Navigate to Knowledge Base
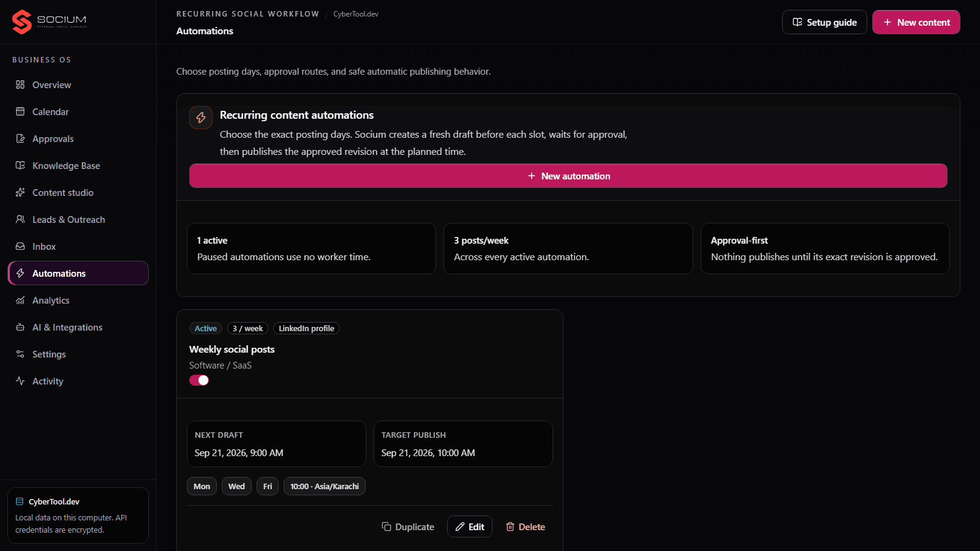Viewport: 980px width, 551px height. pos(78,165)
